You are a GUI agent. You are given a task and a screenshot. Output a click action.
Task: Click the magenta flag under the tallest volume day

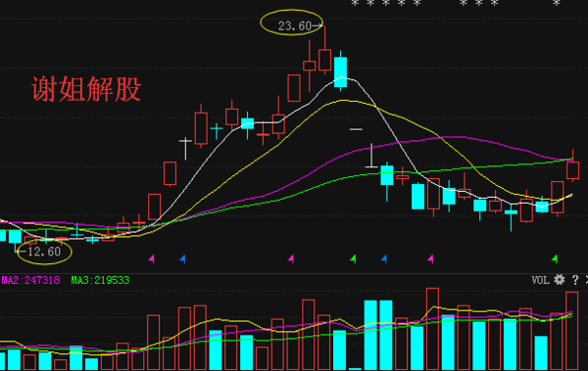[x=430, y=258]
